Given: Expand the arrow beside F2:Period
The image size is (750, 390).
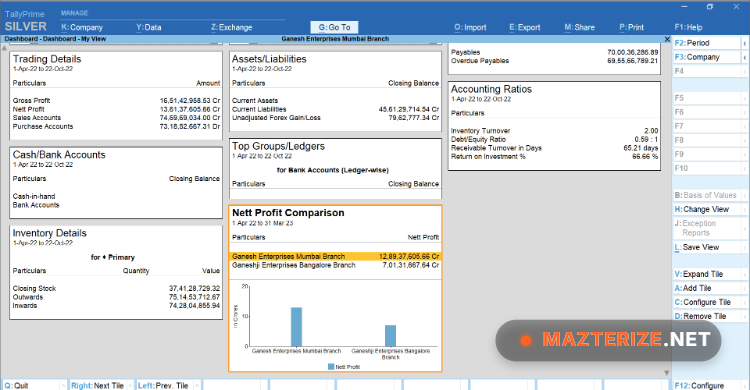Looking at the screenshot, I should point(745,43).
